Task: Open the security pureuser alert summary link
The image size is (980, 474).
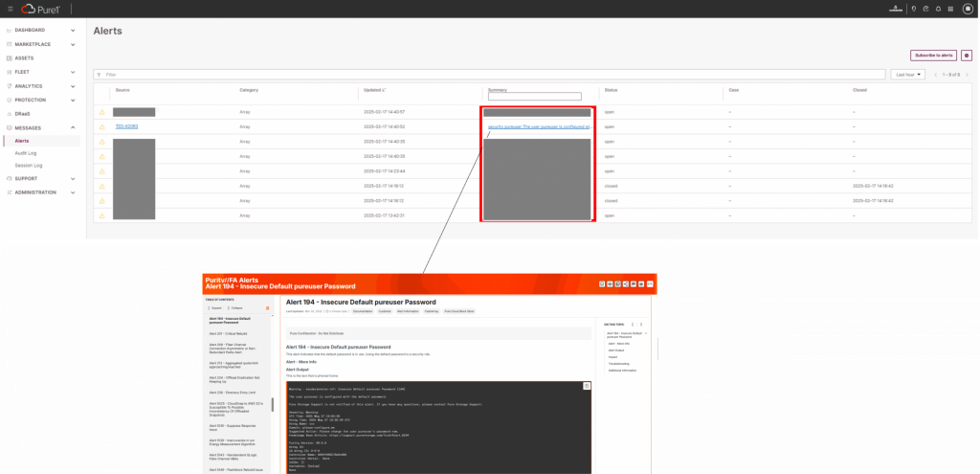Action: (538, 126)
